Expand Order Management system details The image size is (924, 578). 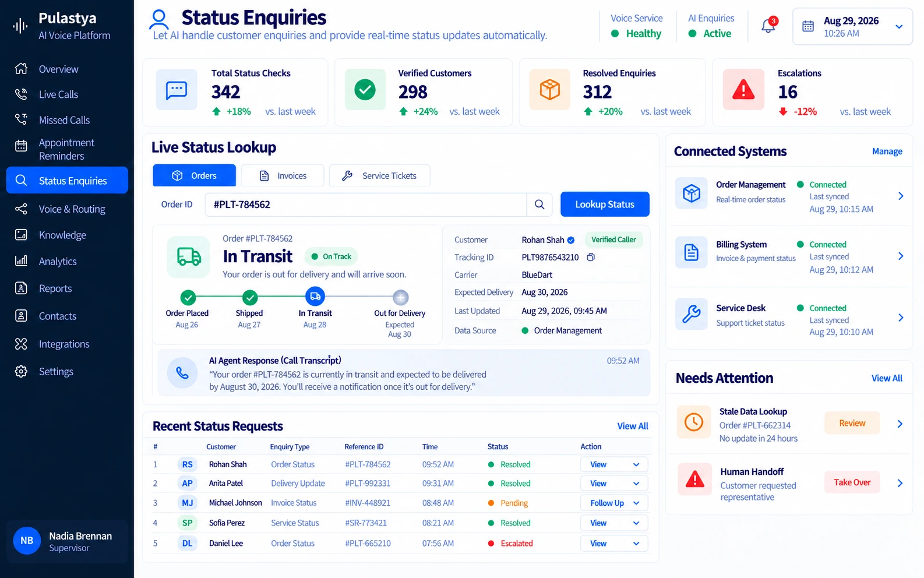[901, 196]
